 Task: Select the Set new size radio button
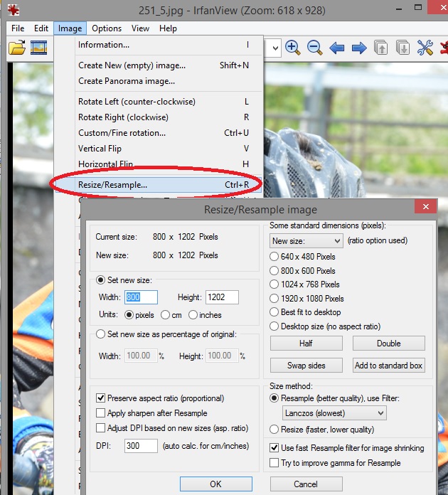(x=100, y=280)
